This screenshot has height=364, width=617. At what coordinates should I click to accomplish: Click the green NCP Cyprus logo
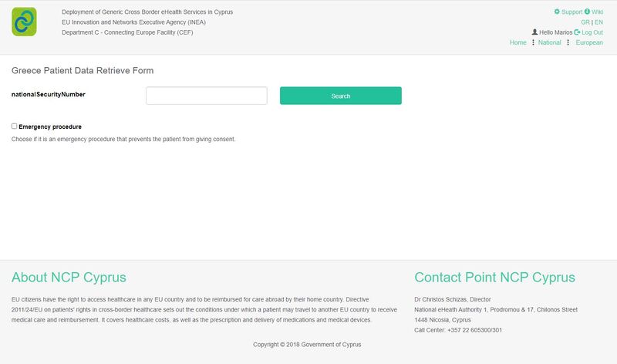coord(24,22)
